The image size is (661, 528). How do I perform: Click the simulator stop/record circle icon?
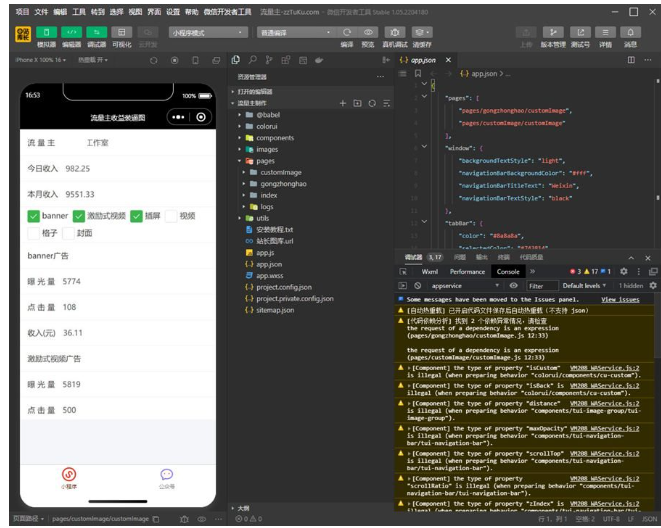pyautogui.click(x=175, y=61)
